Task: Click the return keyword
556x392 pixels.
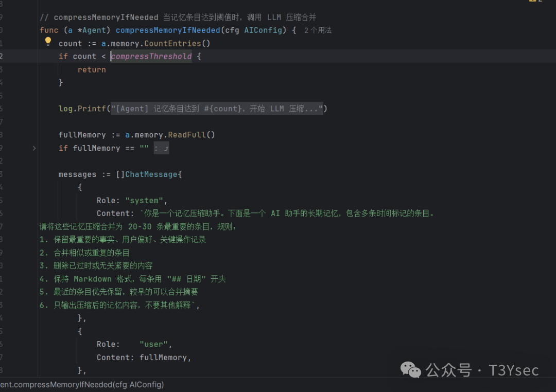Action: [x=92, y=69]
